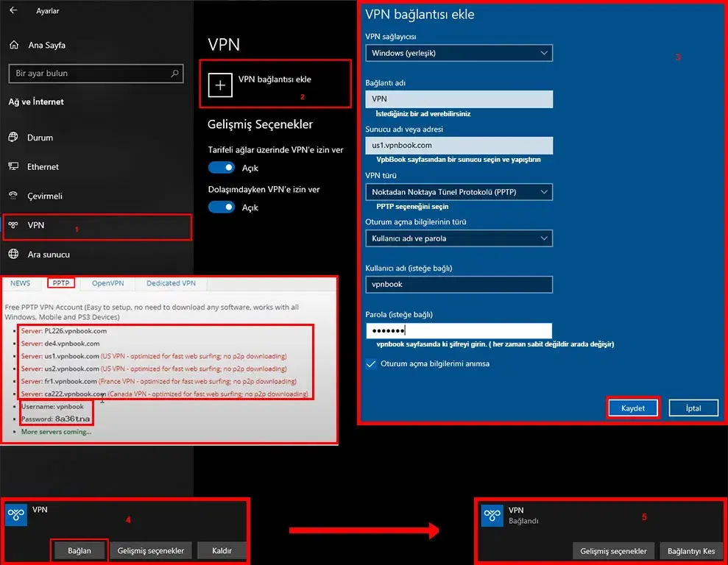Click the Çevirmeli dial-up icon
The image size is (728, 565).
[13, 195]
